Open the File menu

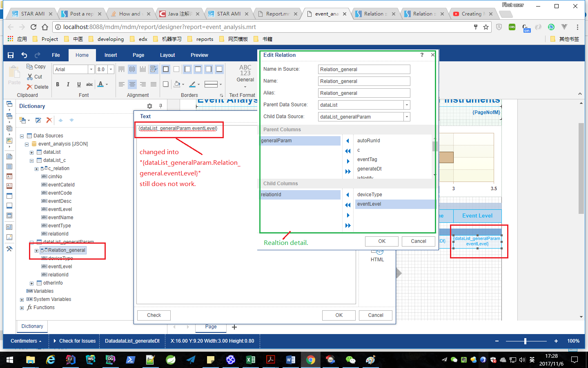pos(56,55)
